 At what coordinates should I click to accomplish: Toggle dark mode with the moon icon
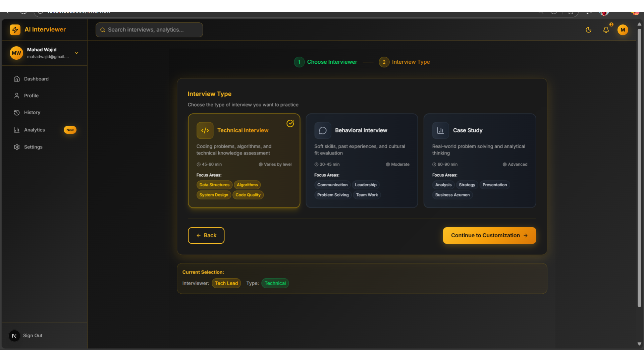[588, 30]
